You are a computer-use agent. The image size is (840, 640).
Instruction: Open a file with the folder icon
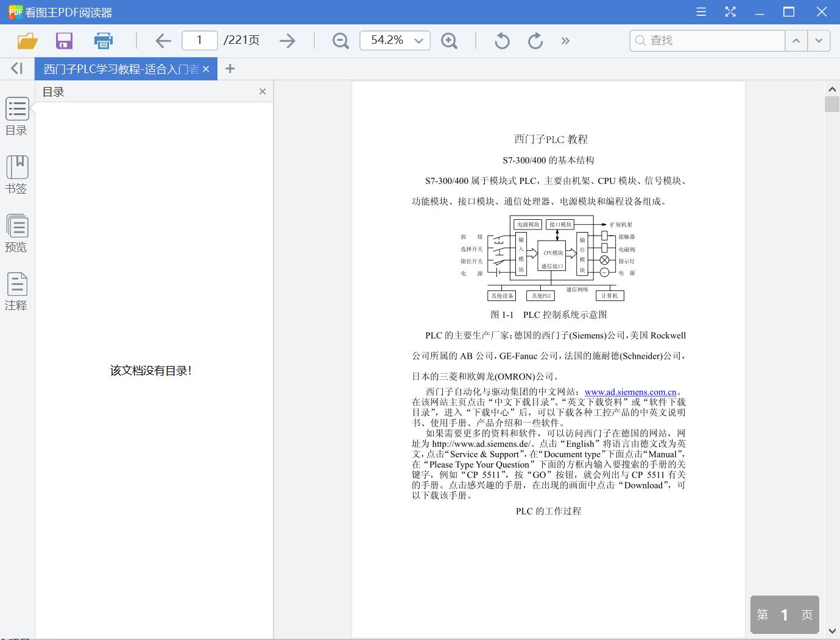(x=27, y=41)
